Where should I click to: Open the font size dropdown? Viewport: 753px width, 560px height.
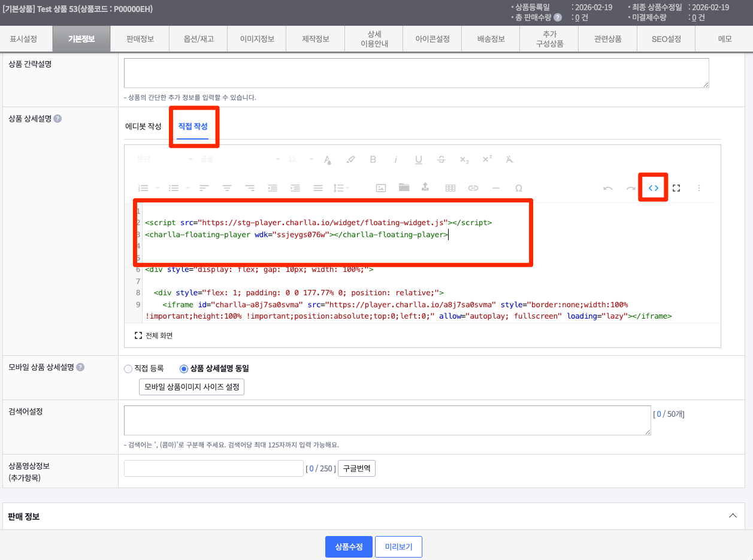point(300,160)
